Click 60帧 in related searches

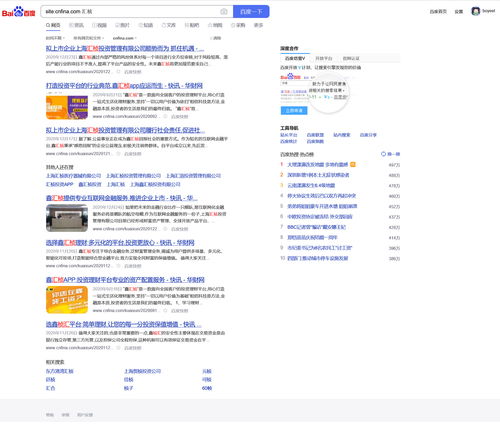click(x=207, y=388)
